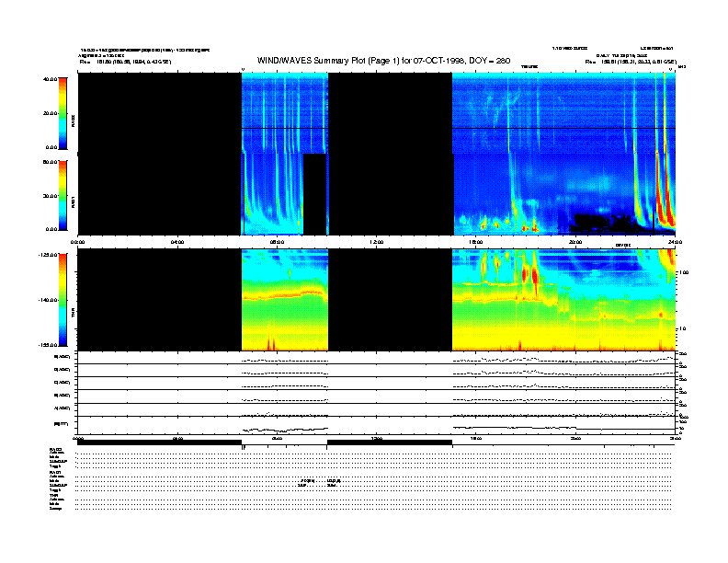Click the 04:00 tick label below RAD1 panel

(x=177, y=242)
